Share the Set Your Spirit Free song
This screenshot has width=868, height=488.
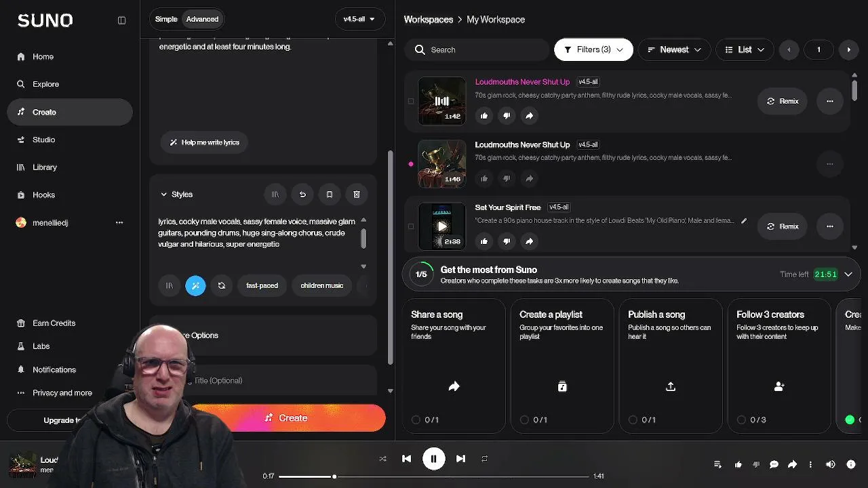click(x=529, y=241)
